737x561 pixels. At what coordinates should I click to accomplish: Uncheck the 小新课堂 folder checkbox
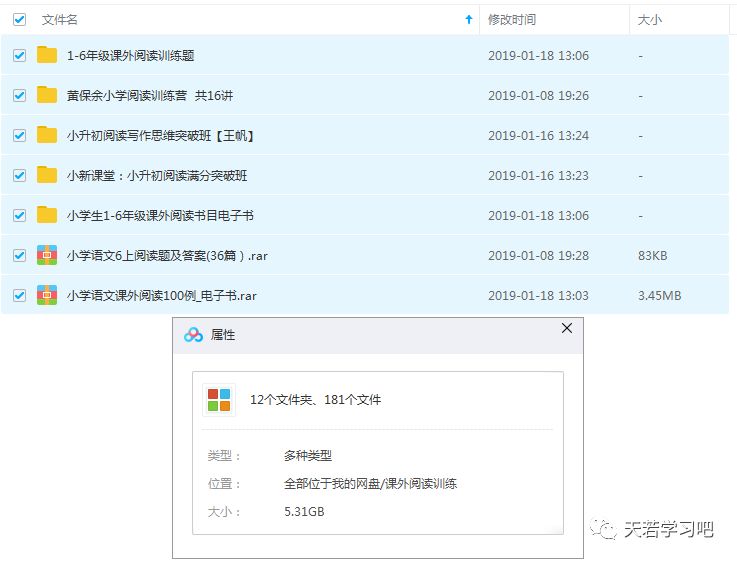(19, 175)
